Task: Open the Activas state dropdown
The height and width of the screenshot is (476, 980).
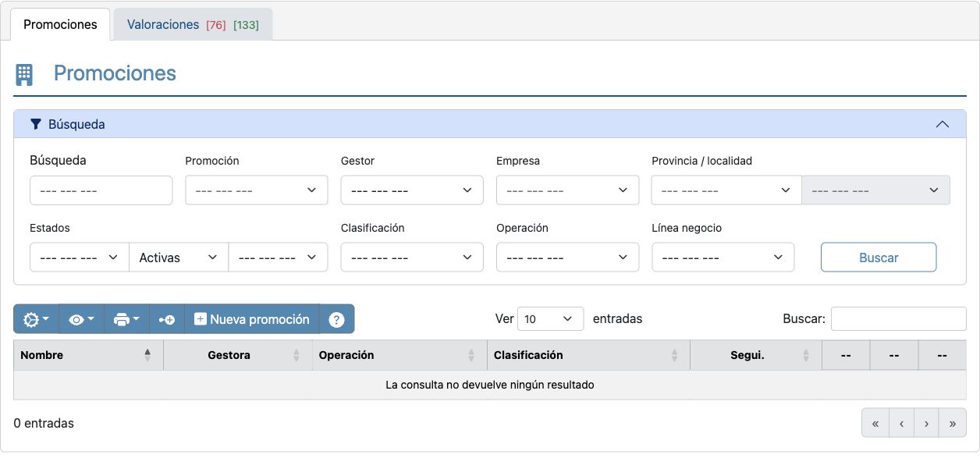Action: 179,258
